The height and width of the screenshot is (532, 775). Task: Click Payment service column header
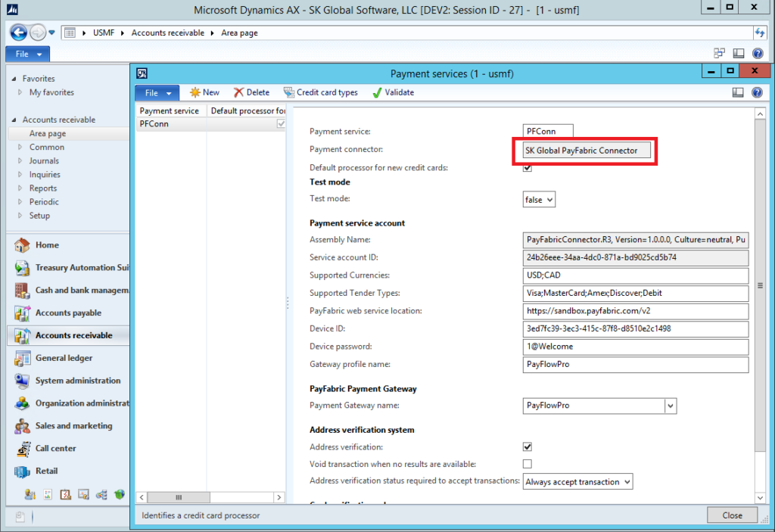click(171, 110)
